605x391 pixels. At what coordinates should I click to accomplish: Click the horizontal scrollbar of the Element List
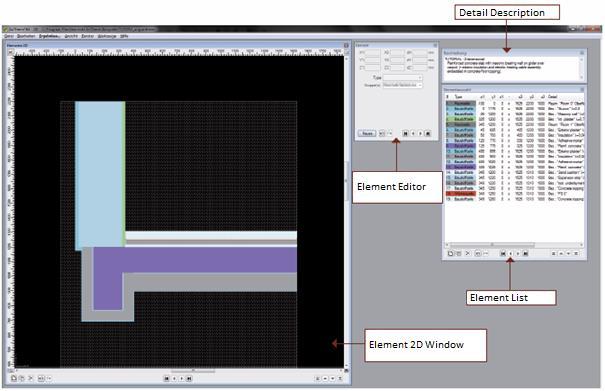click(514, 245)
